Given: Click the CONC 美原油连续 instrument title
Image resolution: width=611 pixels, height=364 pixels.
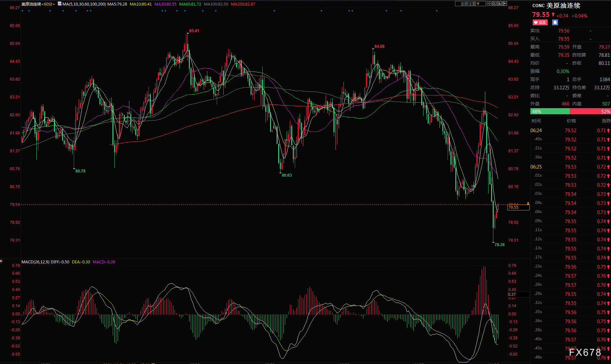Looking at the screenshot, I should pos(556,6).
